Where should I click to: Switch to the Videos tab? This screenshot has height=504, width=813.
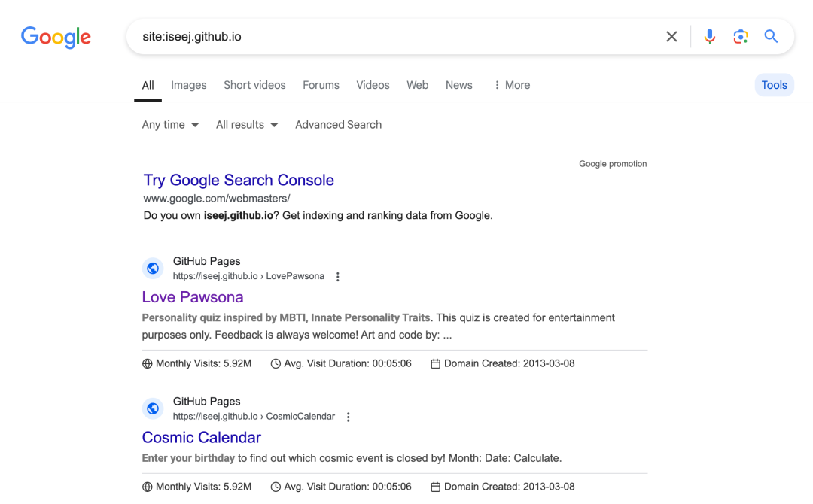click(373, 85)
